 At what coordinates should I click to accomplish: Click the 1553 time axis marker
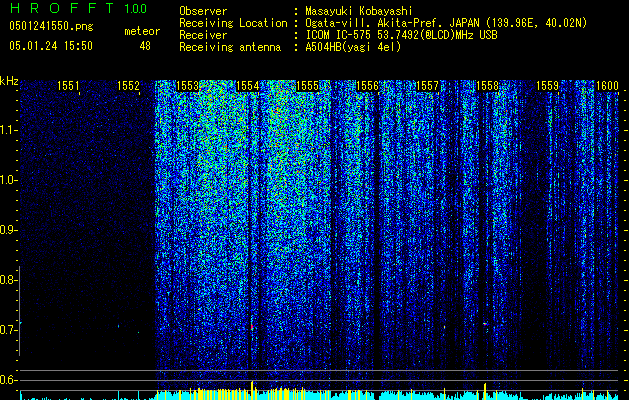(x=188, y=86)
